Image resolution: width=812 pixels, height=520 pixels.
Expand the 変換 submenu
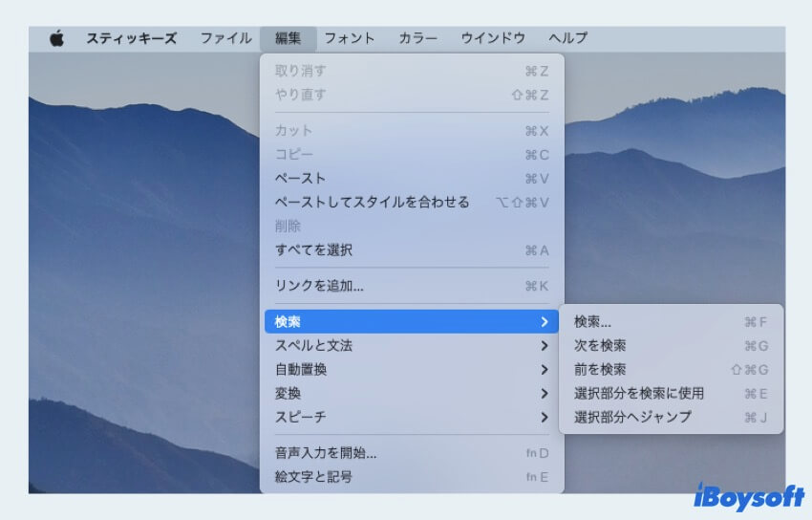[x=288, y=394]
